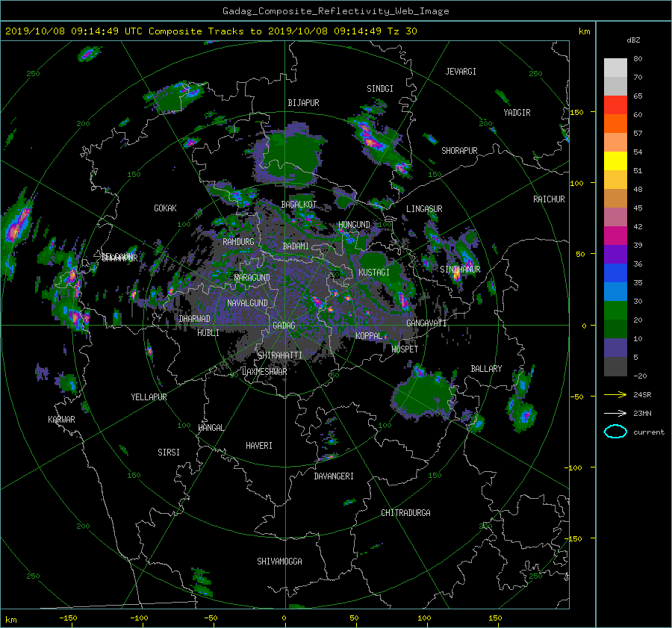This screenshot has height=628, width=672.
Task: Click the BIJAPUR city label
Action: point(303,103)
